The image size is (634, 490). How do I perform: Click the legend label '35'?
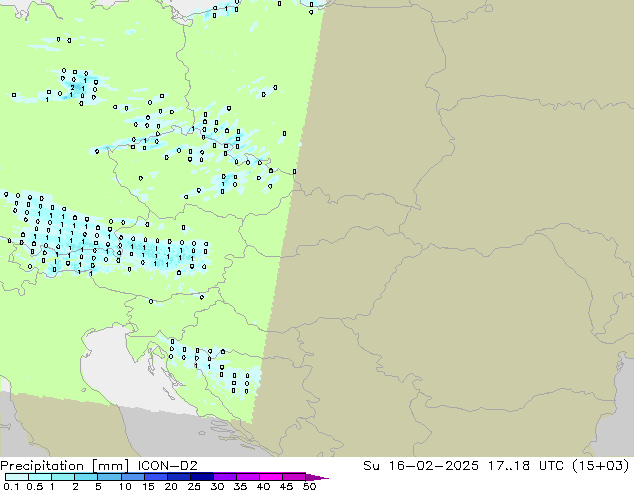240,486
